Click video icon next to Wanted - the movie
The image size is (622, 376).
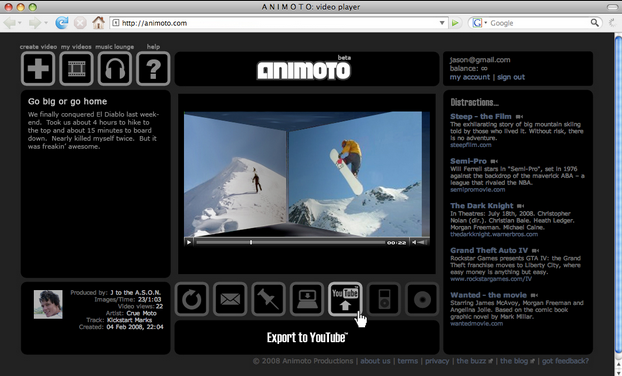(534, 295)
